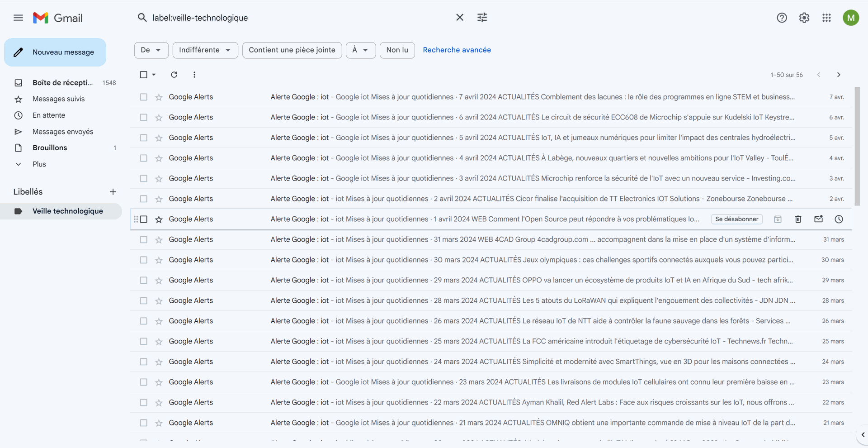Viewport: 868px width, 448px height.
Task: Open Settings gear icon
Action: (x=804, y=18)
